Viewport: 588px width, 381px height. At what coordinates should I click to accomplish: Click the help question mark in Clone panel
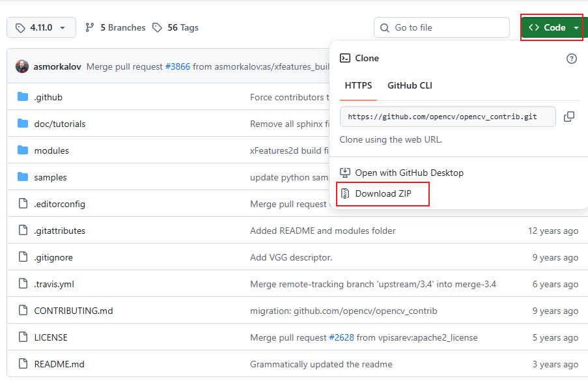click(571, 59)
